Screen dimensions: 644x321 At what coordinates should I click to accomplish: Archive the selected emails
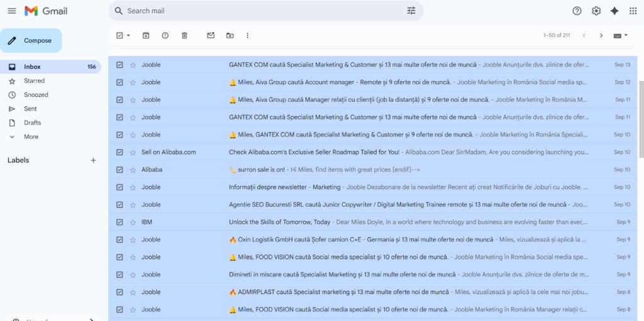pyautogui.click(x=146, y=36)
